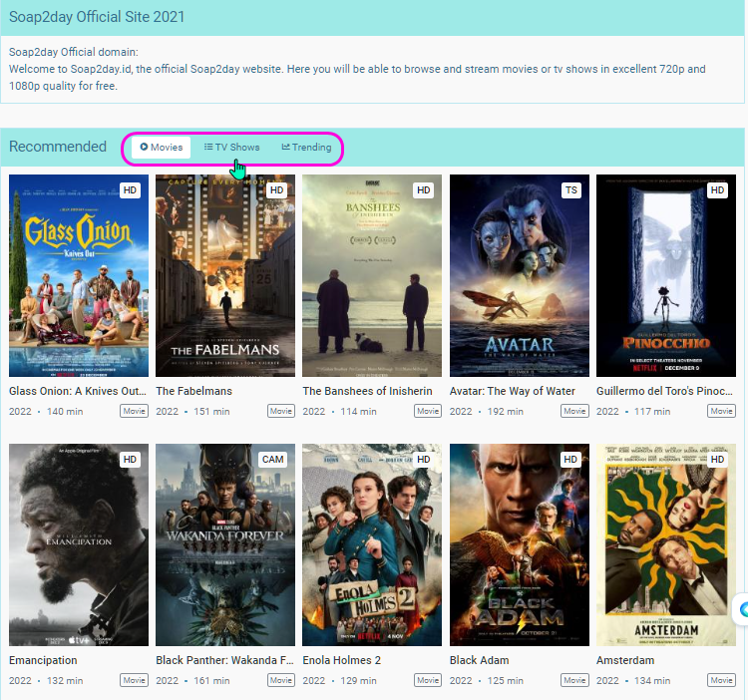Click '132 min' under Emancipation
The height and width of the screenshot is (700, 748).
coord(65,681)
